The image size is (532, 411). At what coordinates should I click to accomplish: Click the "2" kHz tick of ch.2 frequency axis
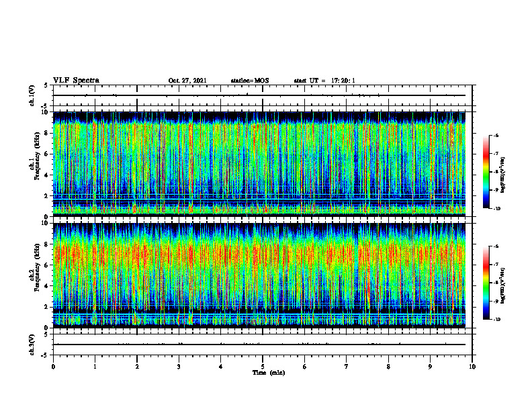(47, 307)
